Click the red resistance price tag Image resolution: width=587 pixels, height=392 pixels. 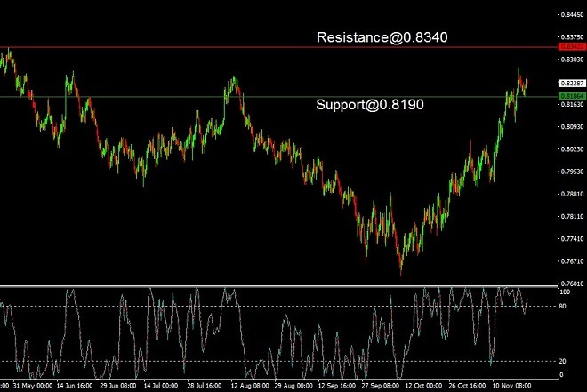point(572,46)
